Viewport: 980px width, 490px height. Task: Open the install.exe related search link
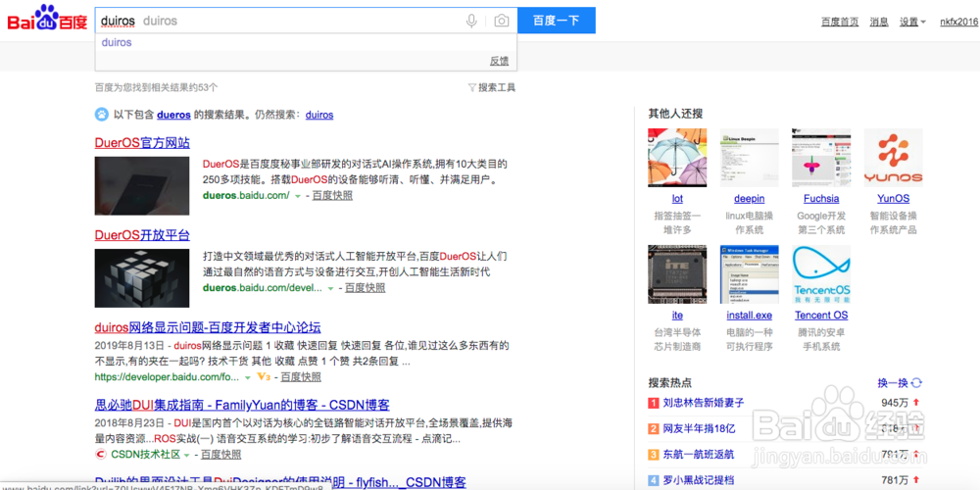pyautogui.click(x=750, y=315)
